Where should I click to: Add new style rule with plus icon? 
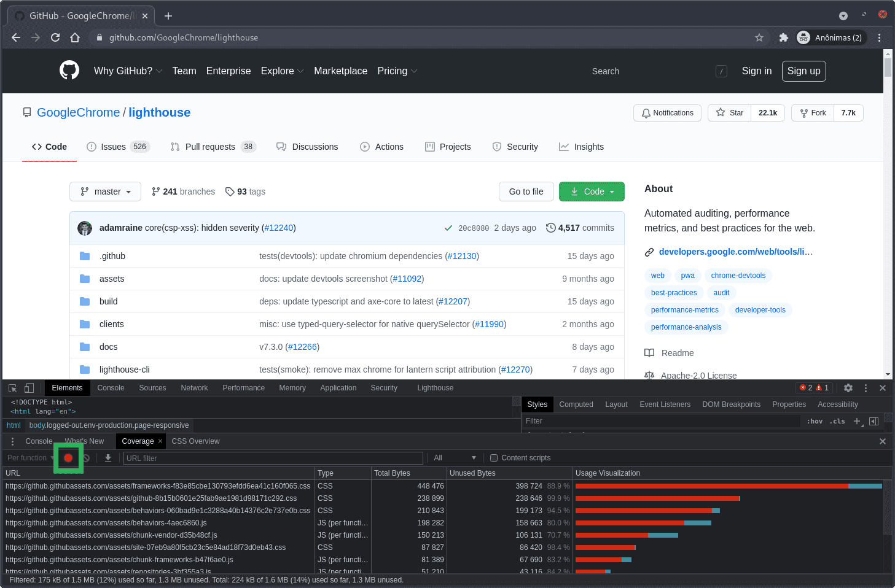[858, 421]
